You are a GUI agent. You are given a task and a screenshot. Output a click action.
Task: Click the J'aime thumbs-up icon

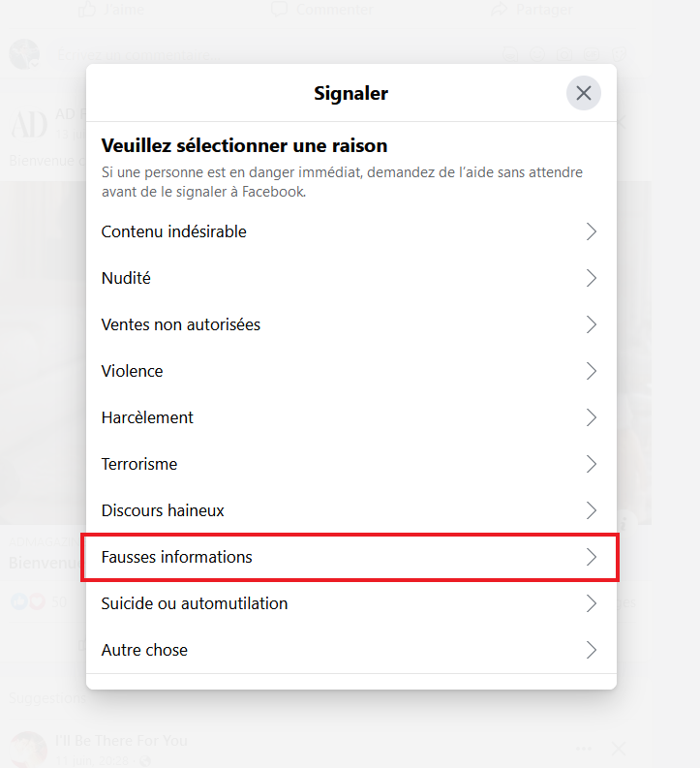click(x=87, y=9)
